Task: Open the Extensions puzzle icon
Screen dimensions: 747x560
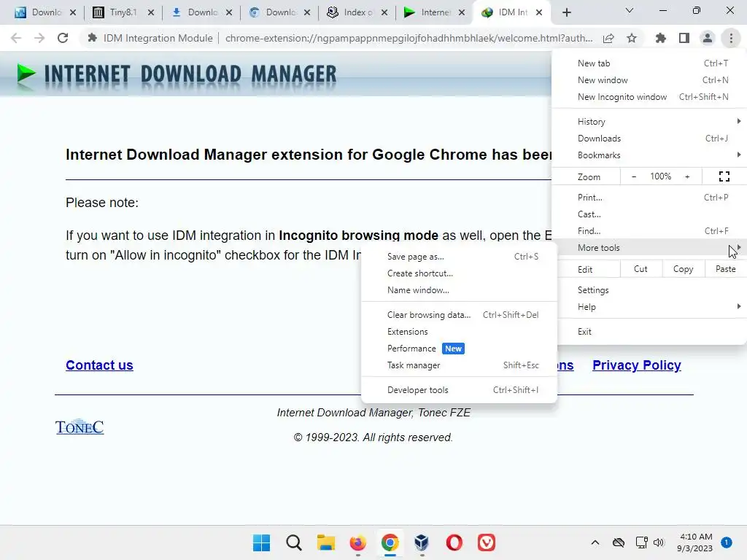Action: tap(661, 38)
